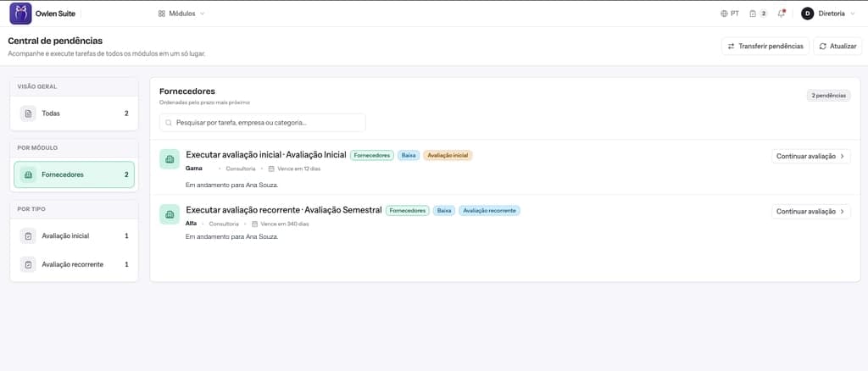Select Todas in Visão Geral
The image size is (868, 371).
click(x=75, y=114)
